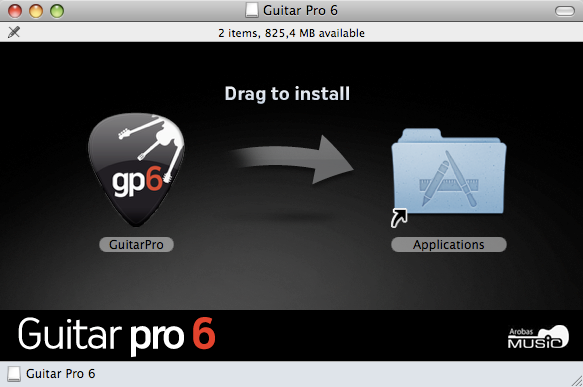Screen dimensions: 583x387
Task: Click the Guitar Pro 6 window title text
Action: click(300, 10)
